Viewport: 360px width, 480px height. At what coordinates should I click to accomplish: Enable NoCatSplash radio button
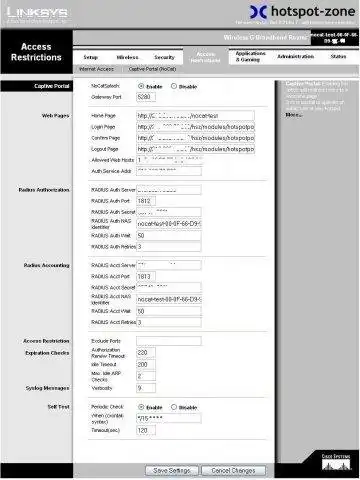coord(141,86)
